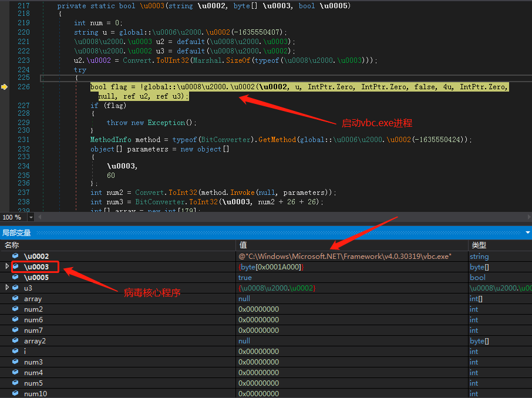The width and height of the screenshot is (532, 398).
Task: Click the variable icon beside array2
Action: [16, 341]
